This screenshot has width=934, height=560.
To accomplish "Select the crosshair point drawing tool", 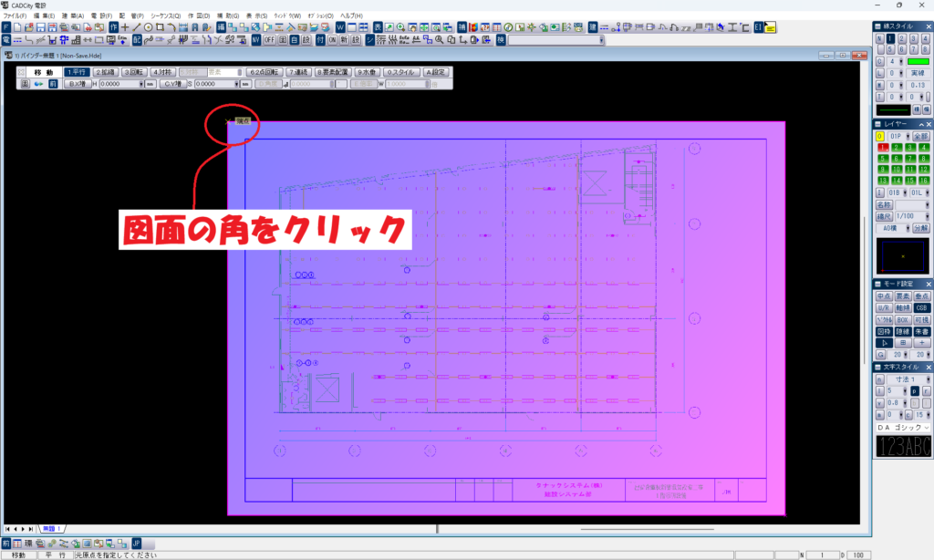I will [125, 27].
